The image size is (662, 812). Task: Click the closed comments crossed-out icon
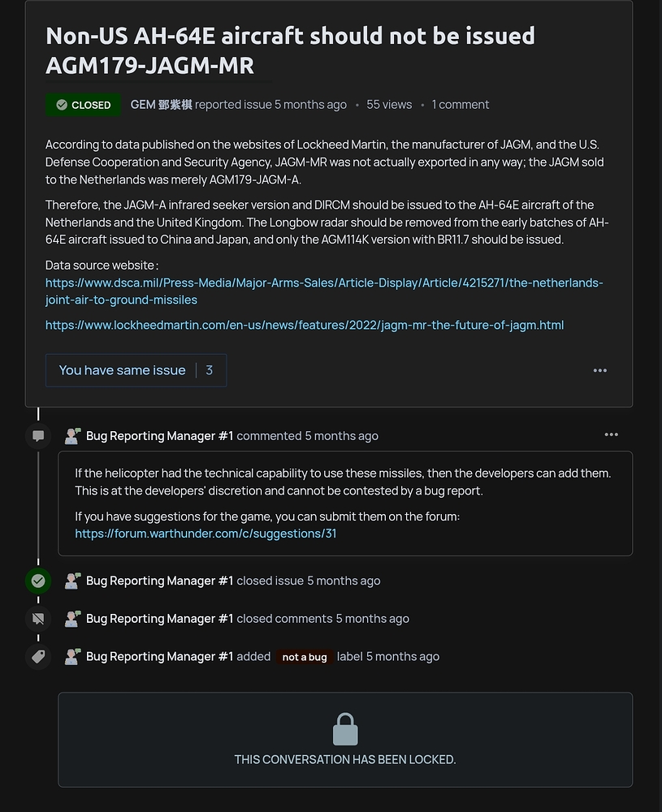(37, 619)
